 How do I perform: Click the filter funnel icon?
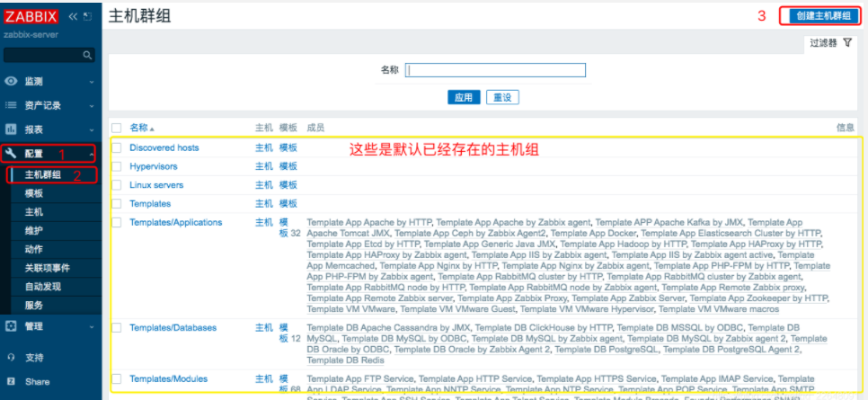coord(847,43)
